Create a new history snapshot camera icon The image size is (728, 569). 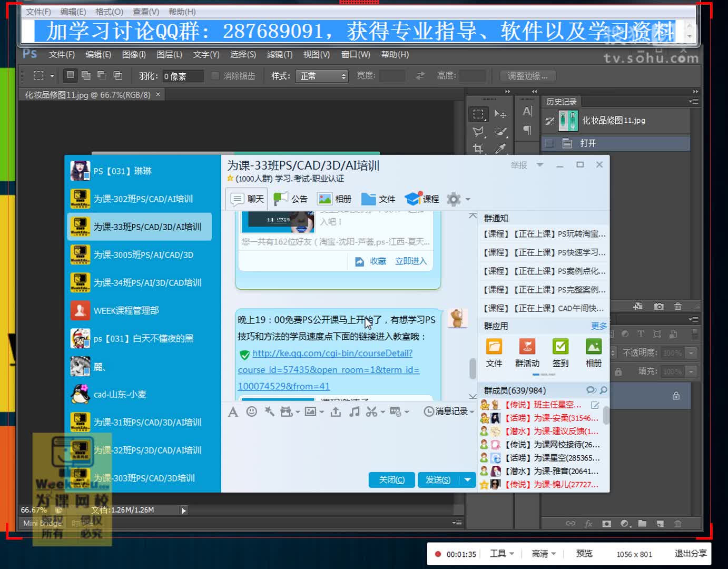658,306
